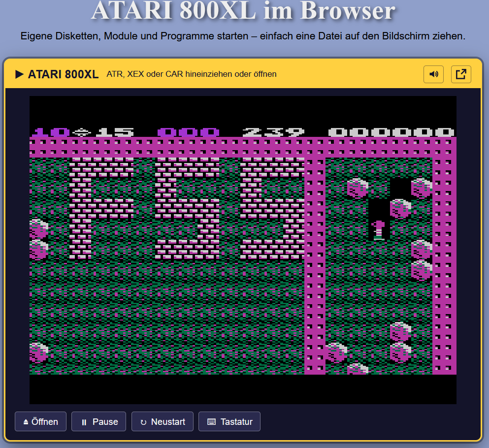Restart the emulator with Neustart
The width and height of the screenshot is (489, 448).
point(163,421)
